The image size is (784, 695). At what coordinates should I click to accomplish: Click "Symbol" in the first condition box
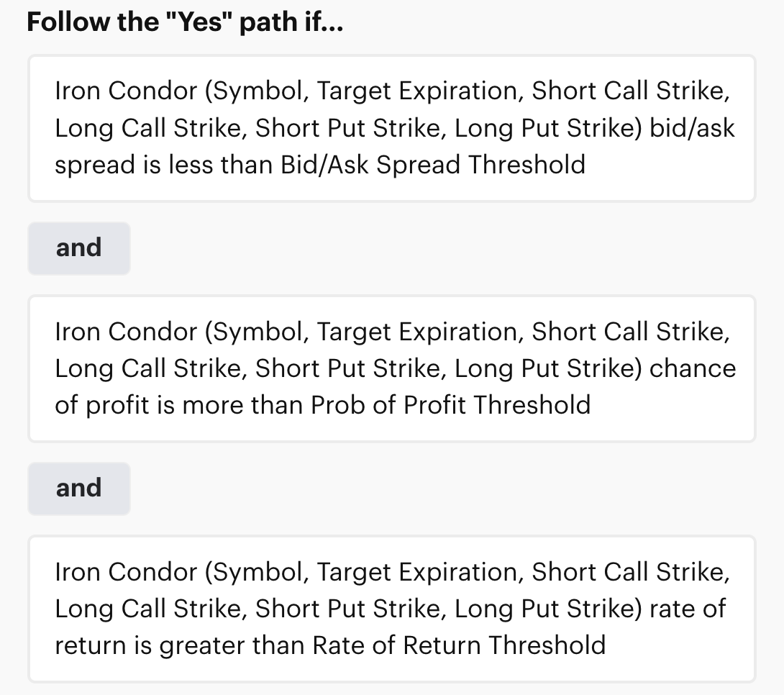pyautogui.click(x=257, y=91)
